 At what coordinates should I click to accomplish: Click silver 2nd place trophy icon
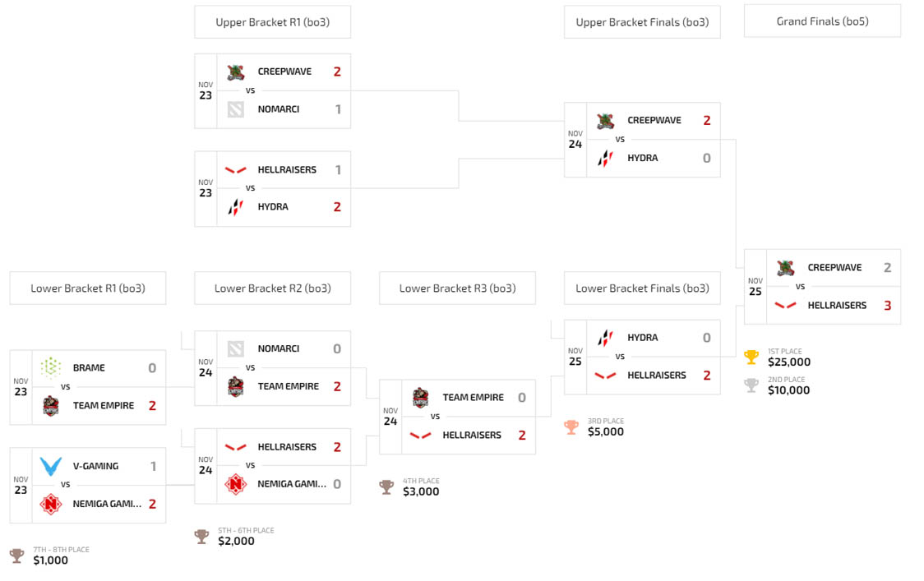(751, 385)
